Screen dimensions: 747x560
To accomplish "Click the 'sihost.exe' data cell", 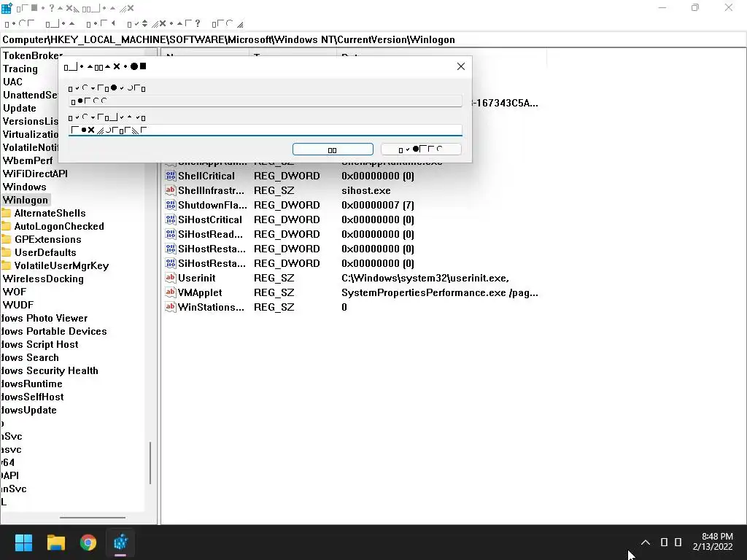I will pyautogui.click(x=366, y=190).
